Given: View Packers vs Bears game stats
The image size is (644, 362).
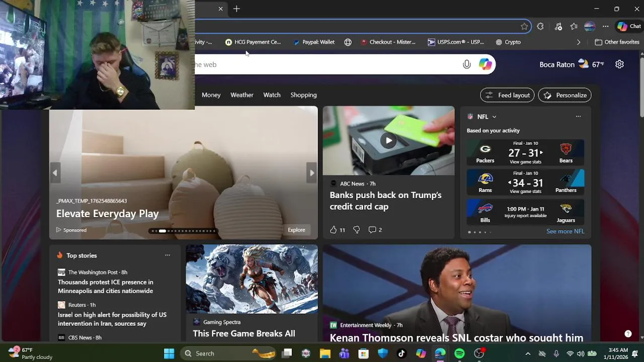Looking at the screenshot, I should tap(525, 162).
